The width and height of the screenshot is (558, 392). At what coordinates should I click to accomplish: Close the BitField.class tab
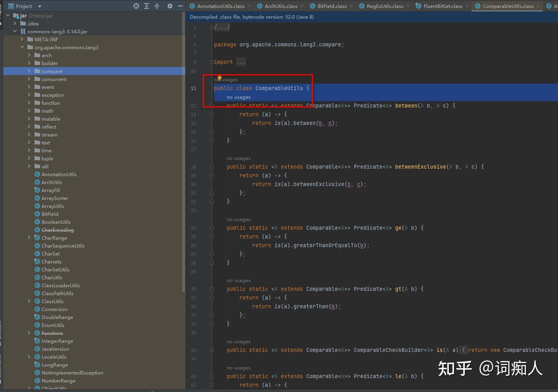click(351, 6)
